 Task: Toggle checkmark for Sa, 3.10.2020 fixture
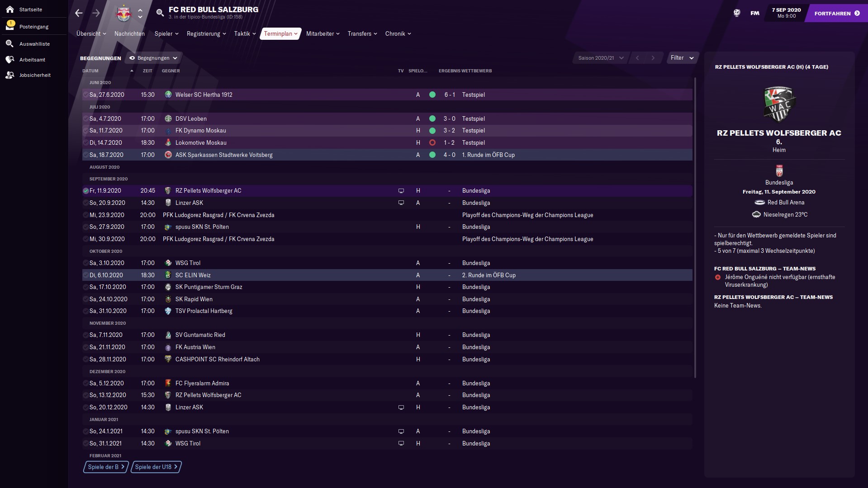pyautogui.click(x=85, y=263)
